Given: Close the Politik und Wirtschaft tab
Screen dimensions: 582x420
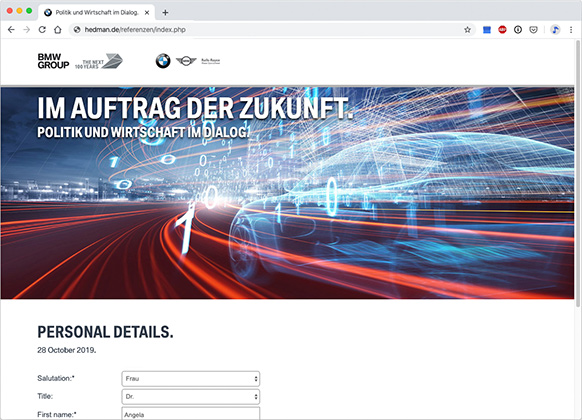Looking at the screenshot, I should 147,13.
